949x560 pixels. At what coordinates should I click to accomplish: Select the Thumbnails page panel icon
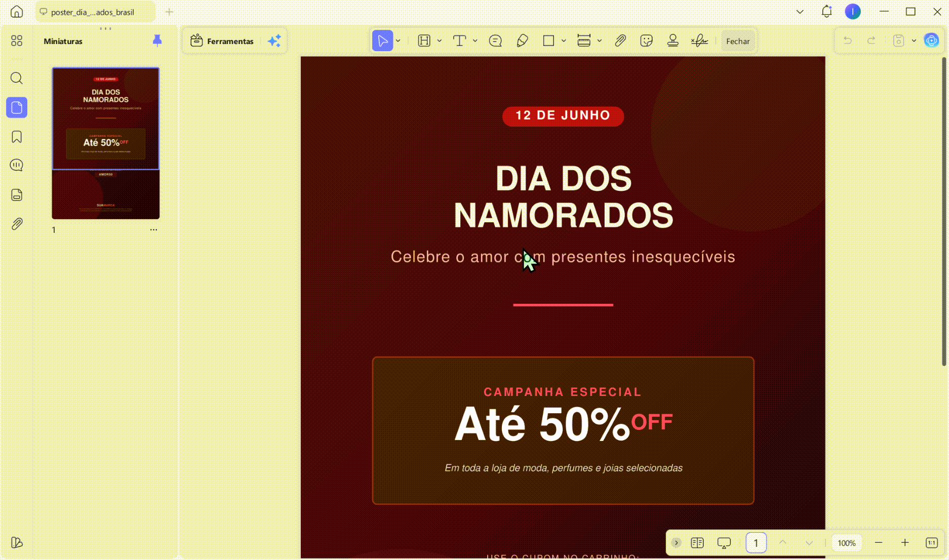pyautogui.click(x=17, y=107)
